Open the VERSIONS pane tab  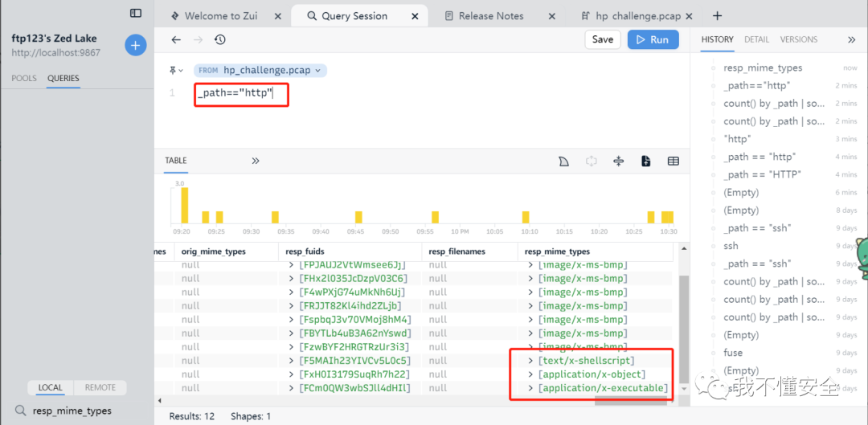tap(799, 40)
